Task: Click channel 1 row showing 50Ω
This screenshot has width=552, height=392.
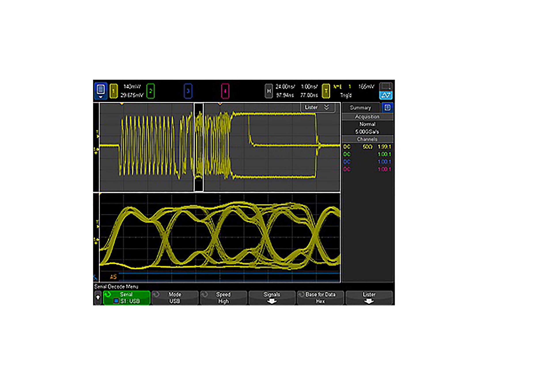Action: click(x=367, y=147)
